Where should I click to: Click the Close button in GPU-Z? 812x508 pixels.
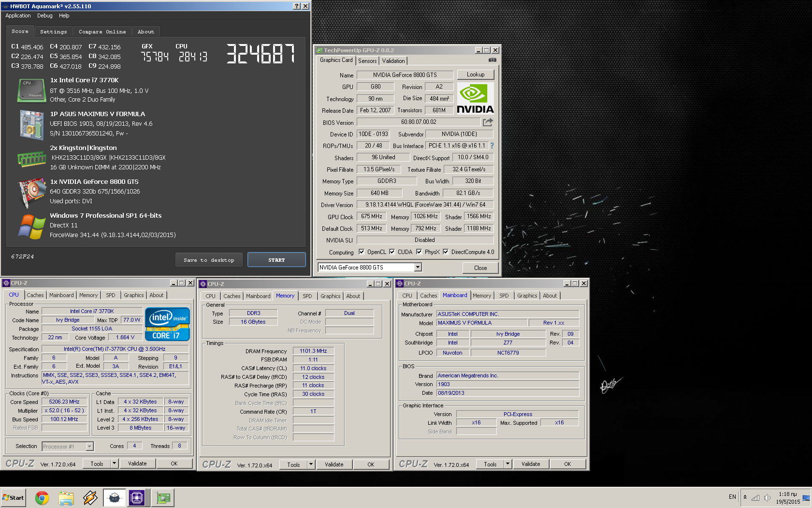point(480,268)
